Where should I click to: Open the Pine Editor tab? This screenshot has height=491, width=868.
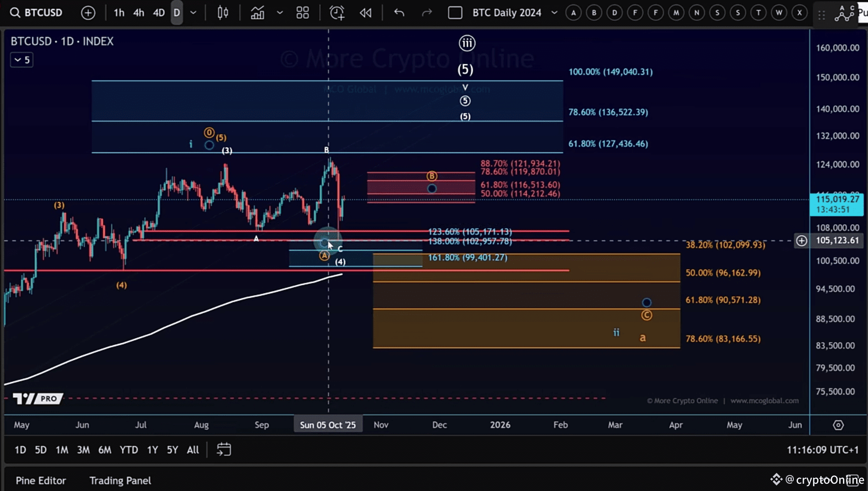pos(41,481)
